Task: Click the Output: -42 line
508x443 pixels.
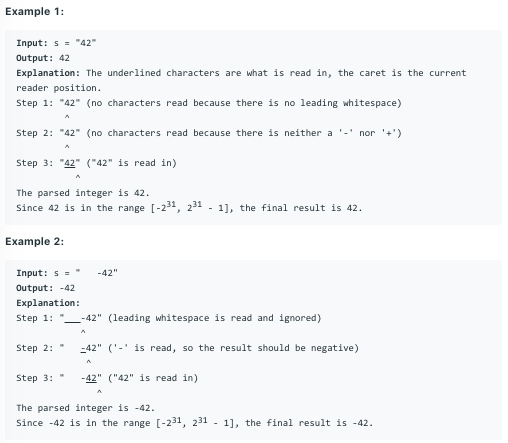Action: point(46,288)
